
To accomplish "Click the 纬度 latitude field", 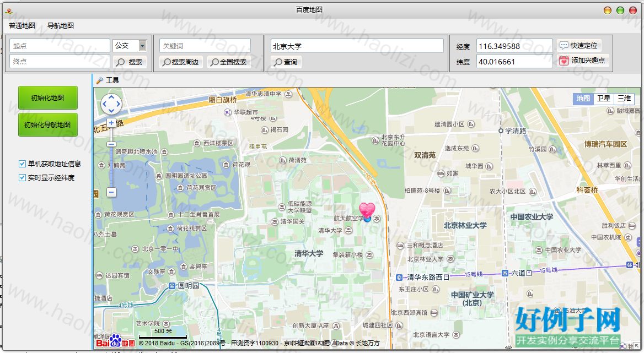I will coord(514,62).
